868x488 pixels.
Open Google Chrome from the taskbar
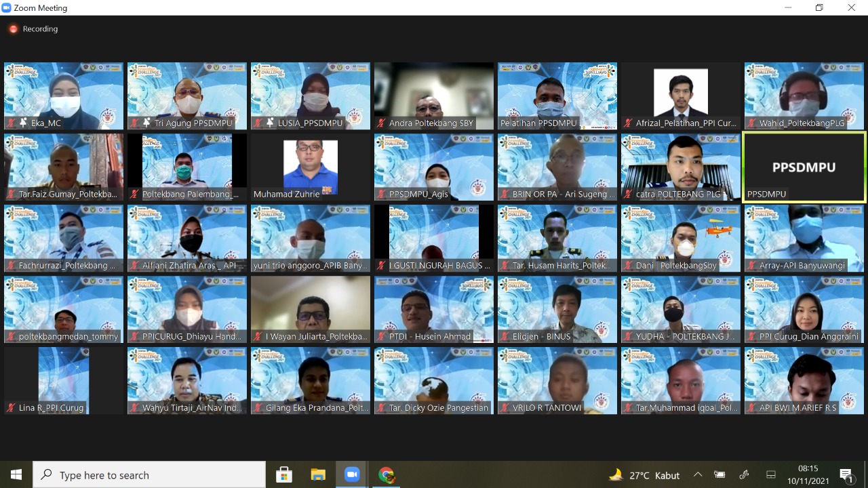[x=387, y=474]
